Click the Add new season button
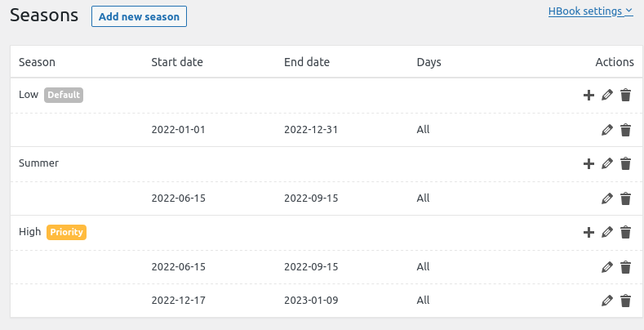 click(x=139, y=16)
